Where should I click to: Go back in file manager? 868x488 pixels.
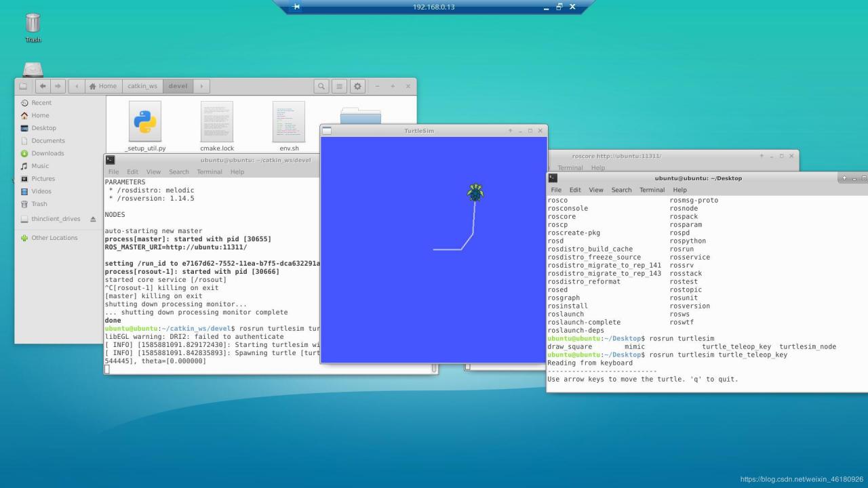tap(43, 86)
